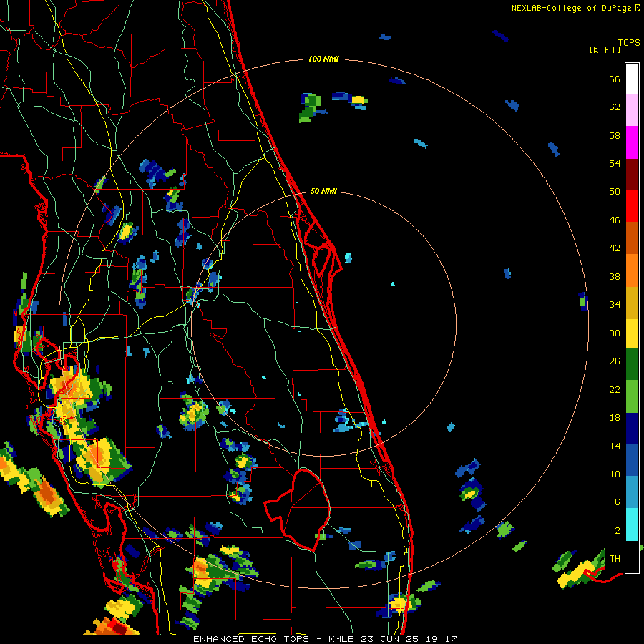Click the "38" legend value
This screenshot has width=644, height=644.
(615, 276)
